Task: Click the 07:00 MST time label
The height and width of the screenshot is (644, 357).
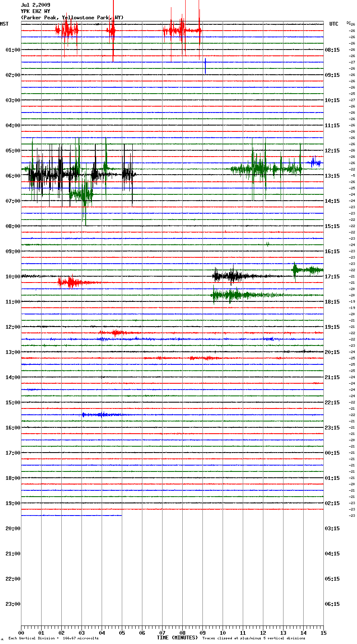Action: pos(13,201)
